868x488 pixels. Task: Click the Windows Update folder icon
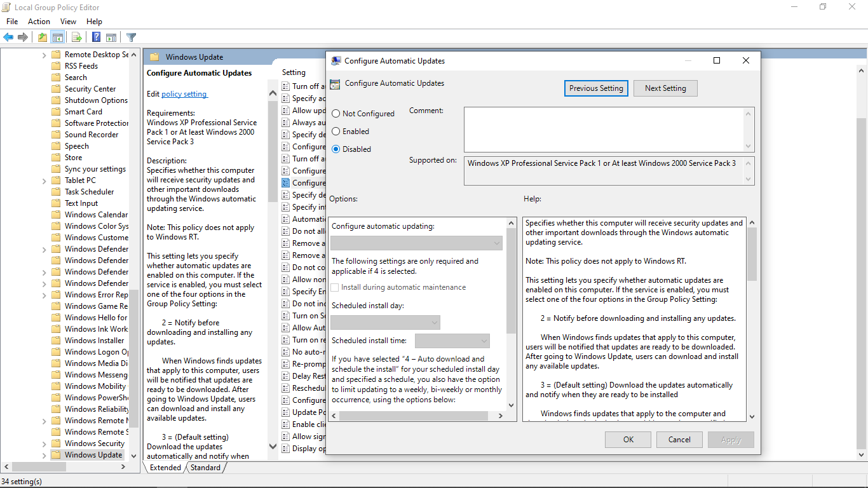coord(56,454)
